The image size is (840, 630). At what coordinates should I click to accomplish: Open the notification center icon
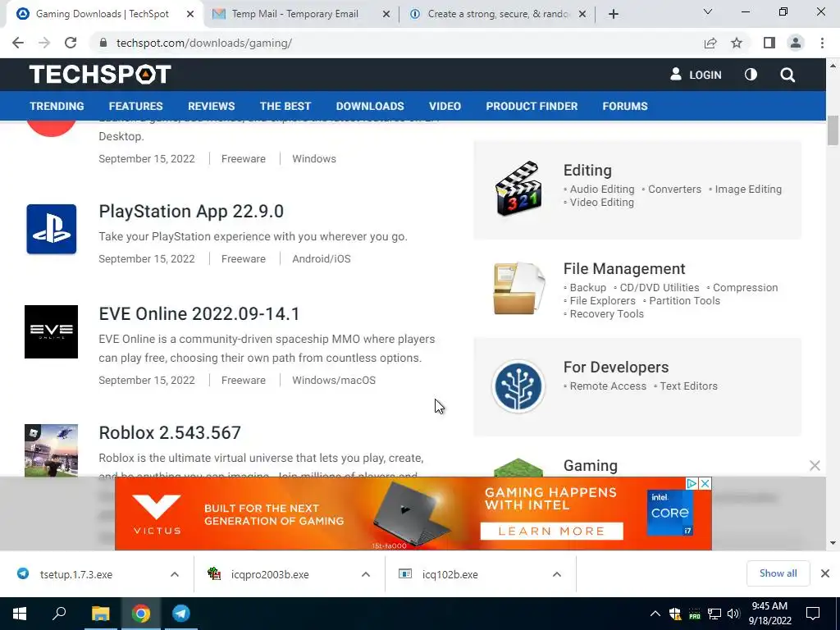click(x=813, y=614)
